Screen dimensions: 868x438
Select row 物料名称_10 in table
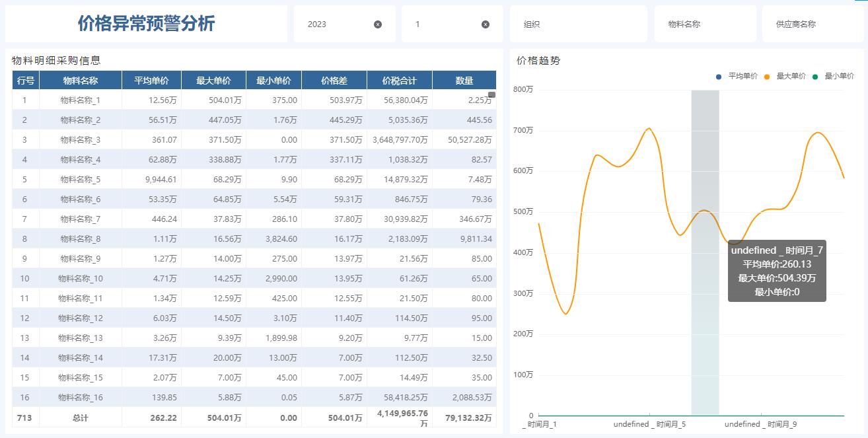80,279
